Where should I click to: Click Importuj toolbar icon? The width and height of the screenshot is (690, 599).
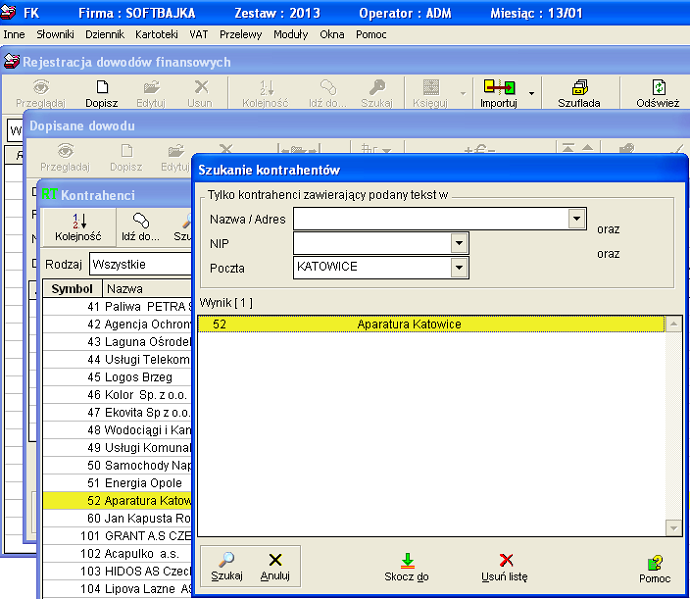tap(499, 93)
